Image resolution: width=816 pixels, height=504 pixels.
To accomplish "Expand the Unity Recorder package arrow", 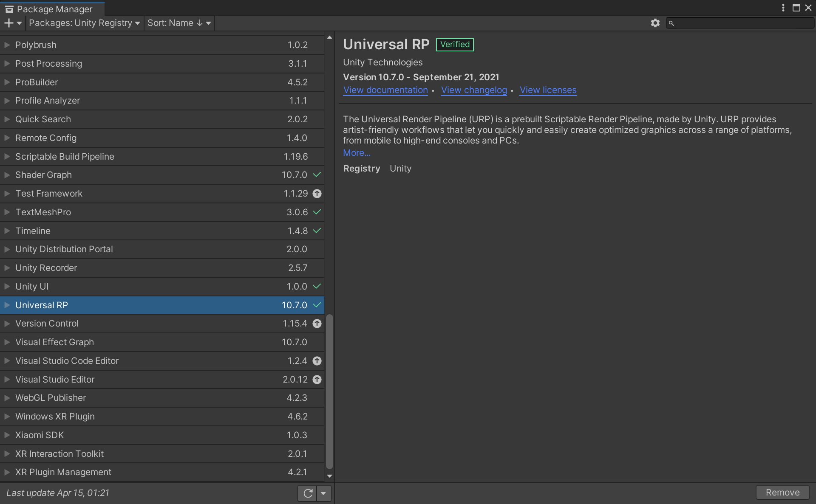I will tap(7, 268).
